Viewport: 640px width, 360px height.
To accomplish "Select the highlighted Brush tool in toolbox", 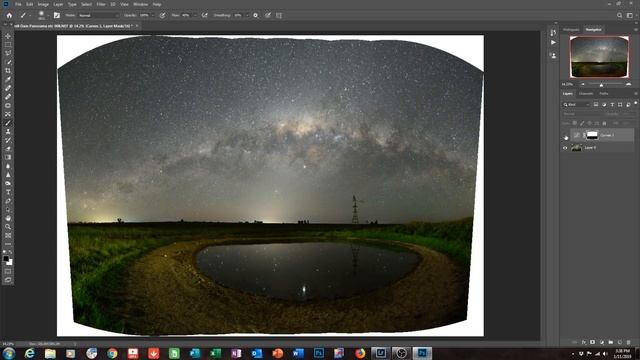I will (x=8, y=123).
